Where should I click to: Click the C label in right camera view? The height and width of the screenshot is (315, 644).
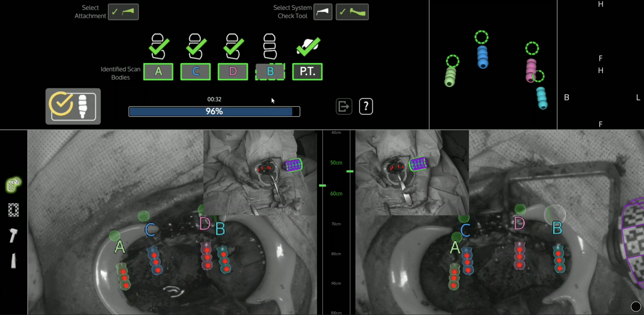click(465, 230)
